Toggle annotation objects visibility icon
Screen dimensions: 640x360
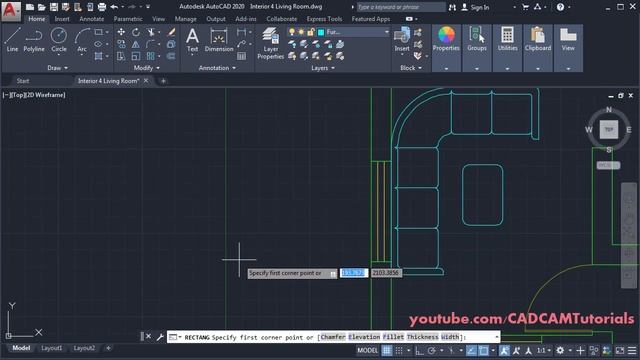pyautogui.click(x=504, y=350)
